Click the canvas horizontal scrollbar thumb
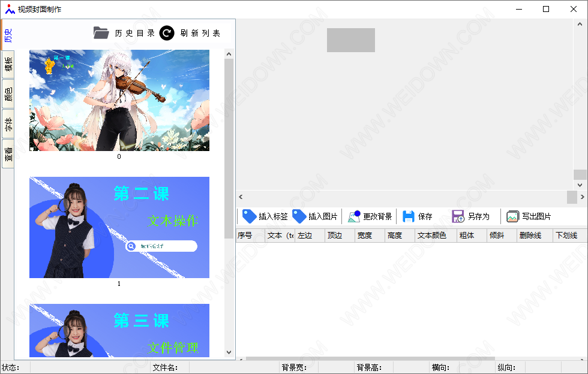The image size is (588, 374). (572, 197)
